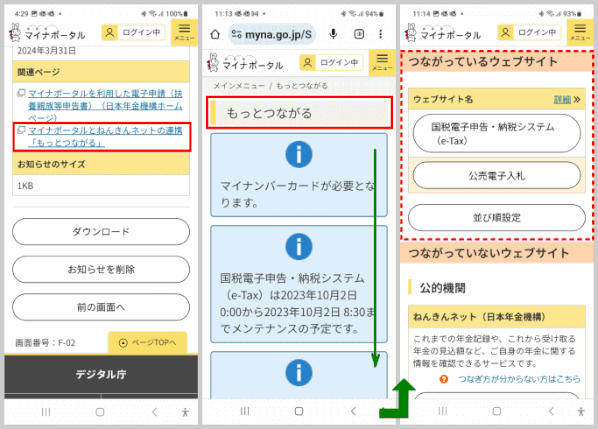Tap recent apps nav icon in right screen
Viewport: 598px width, 429px height.
pos(442,411)
